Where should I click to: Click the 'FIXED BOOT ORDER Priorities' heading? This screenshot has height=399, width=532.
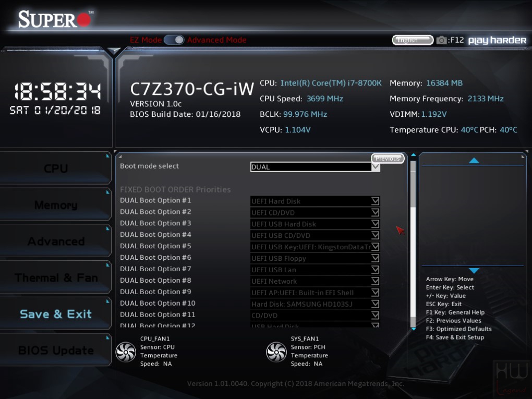coord(175,189)
